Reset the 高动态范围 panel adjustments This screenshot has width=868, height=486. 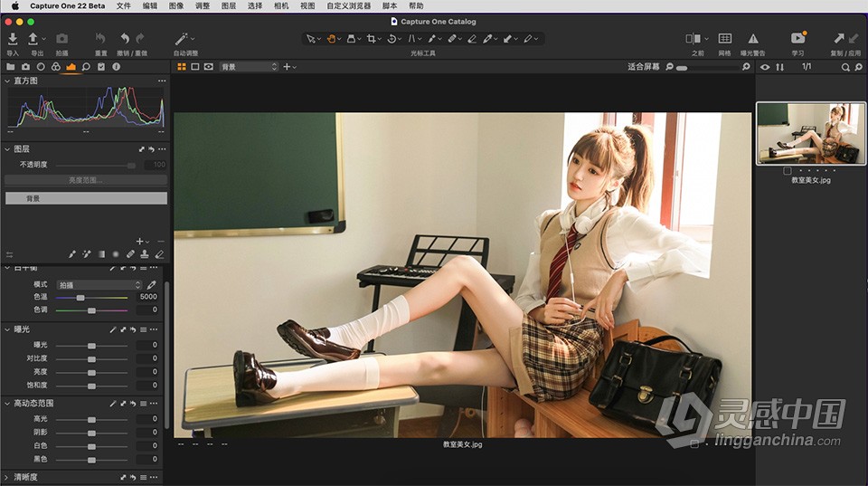[133, 404]
